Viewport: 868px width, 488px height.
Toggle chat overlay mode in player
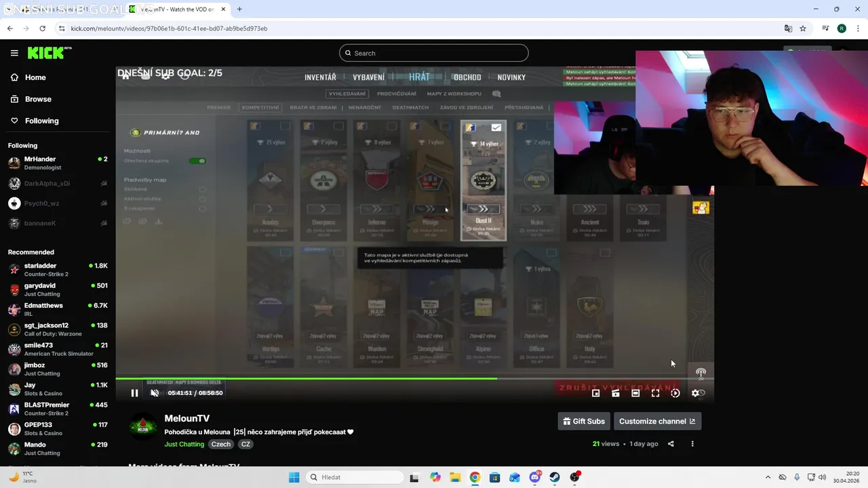click(616, 393)
